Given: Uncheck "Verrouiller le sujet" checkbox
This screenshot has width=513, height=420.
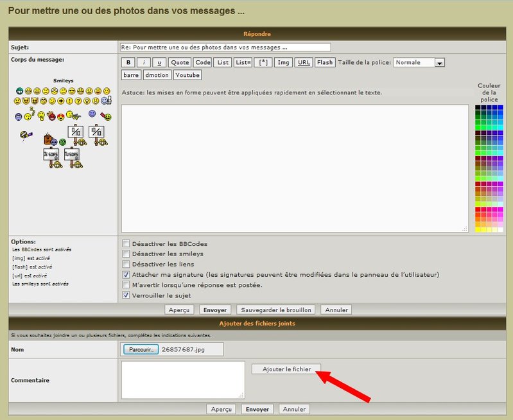Looking at the screenshot, I should tap(126, 295).
